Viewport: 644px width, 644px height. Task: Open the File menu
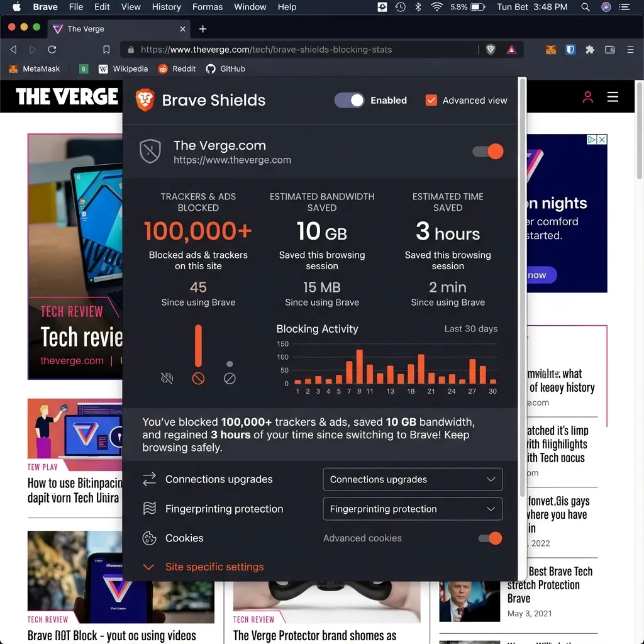[x=76, y=7]
